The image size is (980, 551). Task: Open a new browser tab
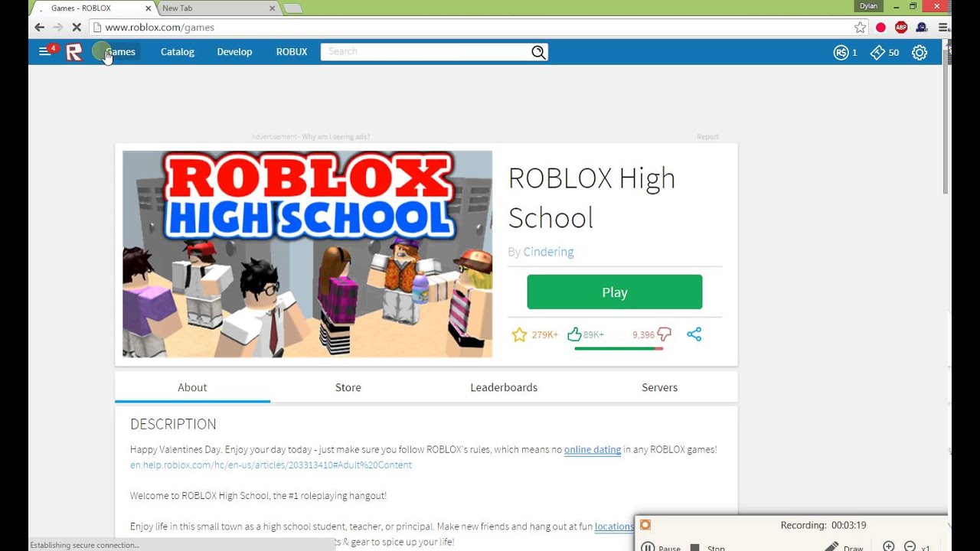tap(293, 8)
